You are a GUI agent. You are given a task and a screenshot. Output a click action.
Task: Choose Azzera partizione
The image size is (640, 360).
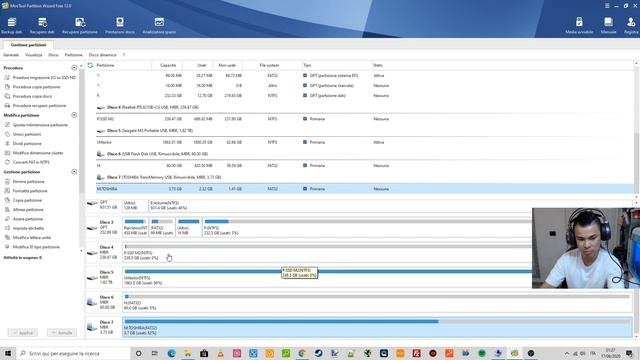24,219
